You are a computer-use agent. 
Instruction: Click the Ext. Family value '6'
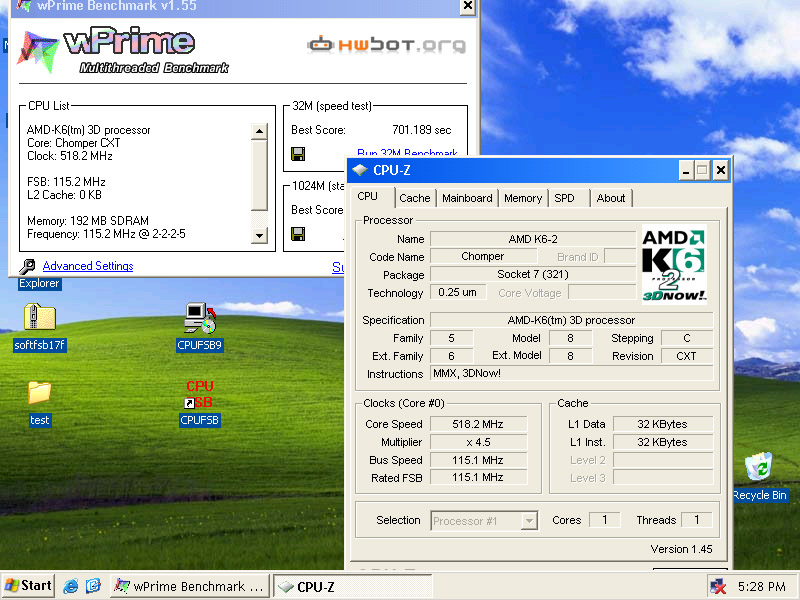(452, 356)
